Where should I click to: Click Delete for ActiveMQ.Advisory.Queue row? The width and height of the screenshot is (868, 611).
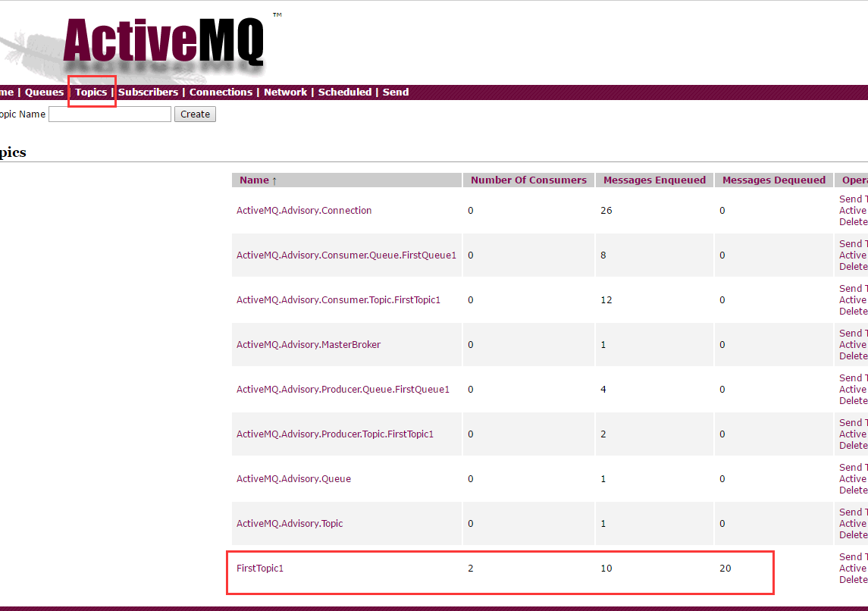coord(853,490)
